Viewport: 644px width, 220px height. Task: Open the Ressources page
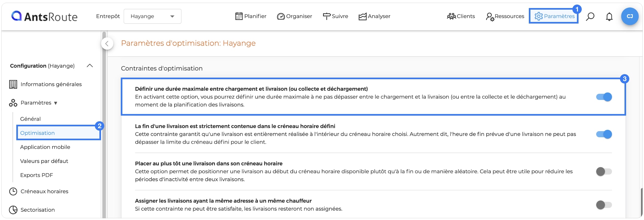505,17
